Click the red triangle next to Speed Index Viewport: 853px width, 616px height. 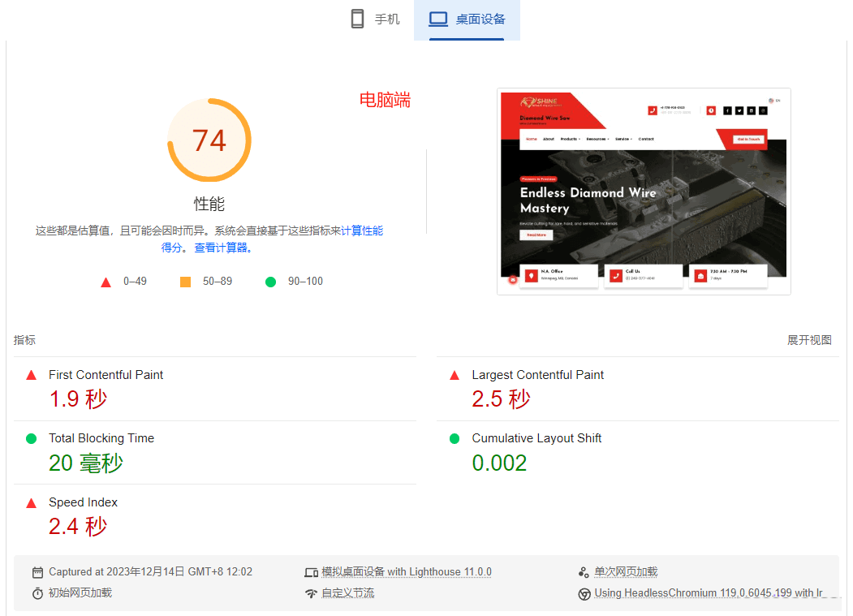(32, 503)
